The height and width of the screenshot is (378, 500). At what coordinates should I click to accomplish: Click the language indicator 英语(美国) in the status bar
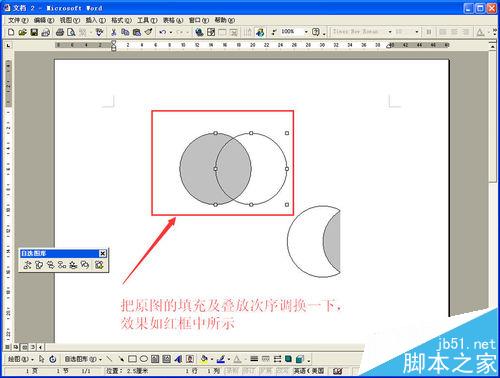309,371
